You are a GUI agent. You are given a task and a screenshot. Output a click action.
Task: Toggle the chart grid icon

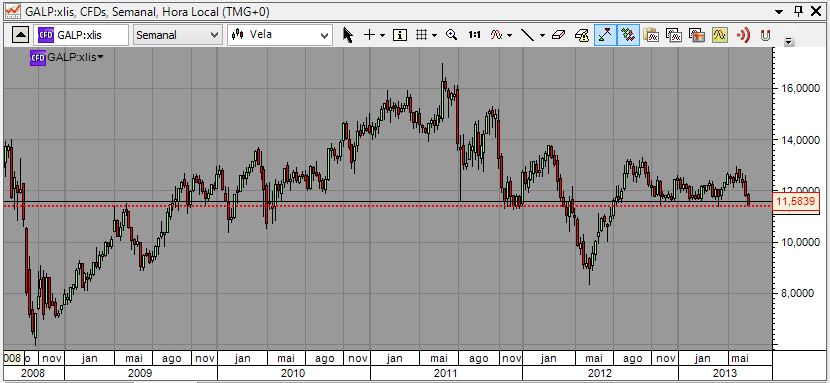tap(421, 35)
